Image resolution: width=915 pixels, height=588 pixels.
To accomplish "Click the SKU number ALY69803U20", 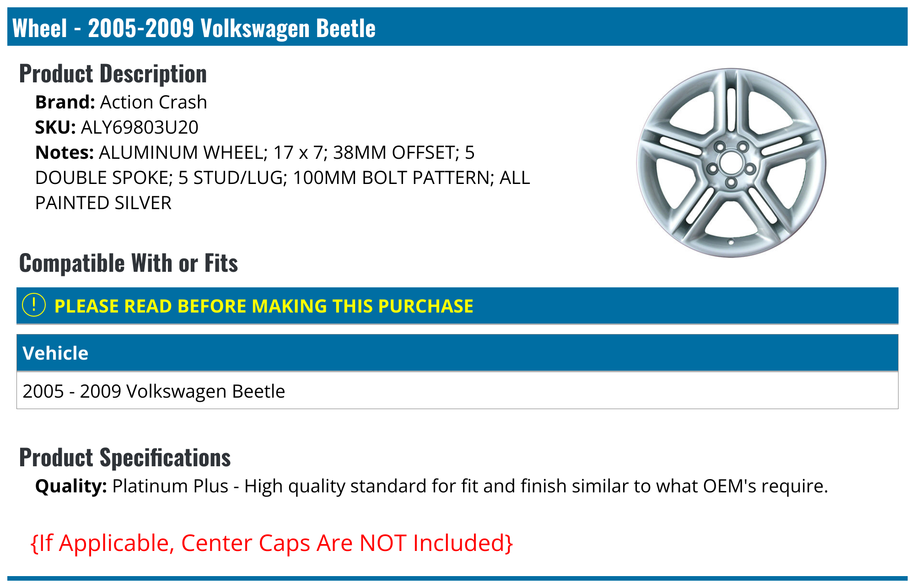I will [140, 127].
